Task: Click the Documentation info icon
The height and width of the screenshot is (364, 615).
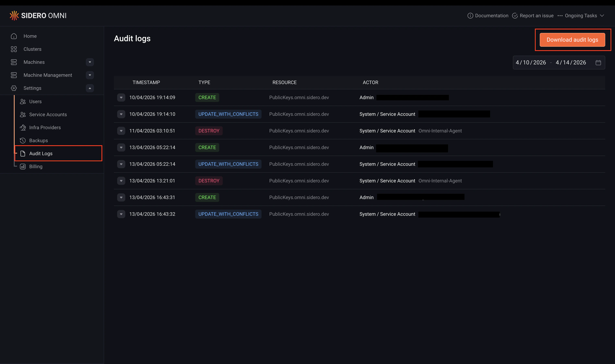Action: (470, 16)
